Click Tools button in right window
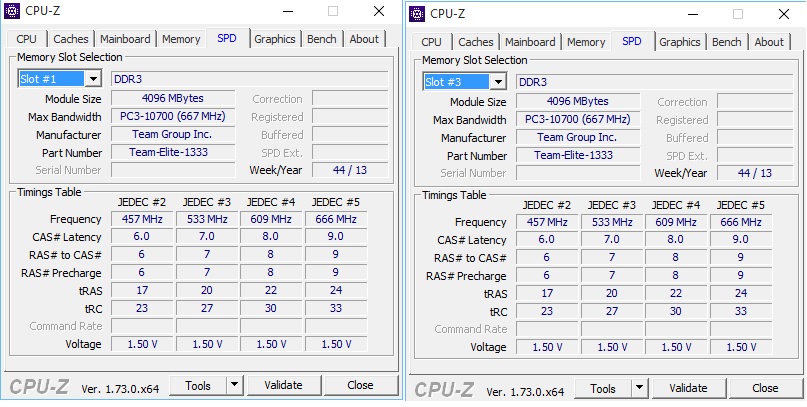Viewport: 807px width, 407px height. point(603,388)
